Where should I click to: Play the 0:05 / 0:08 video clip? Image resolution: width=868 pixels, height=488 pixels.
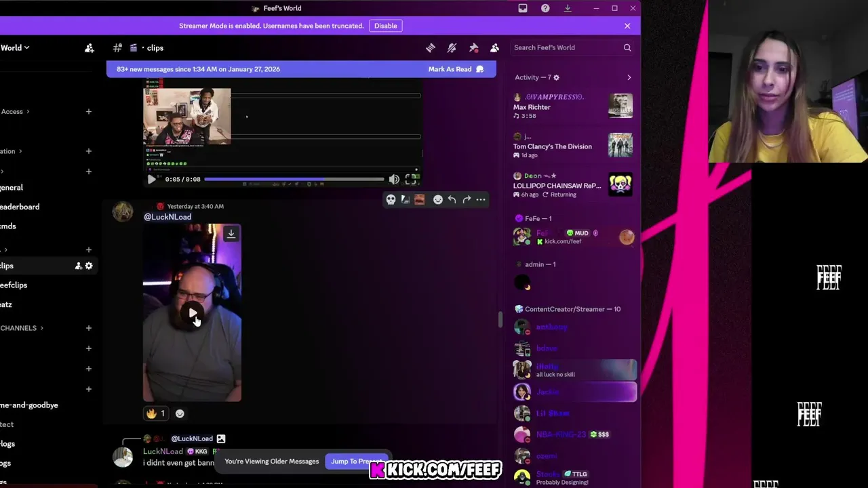click(151, 179)
